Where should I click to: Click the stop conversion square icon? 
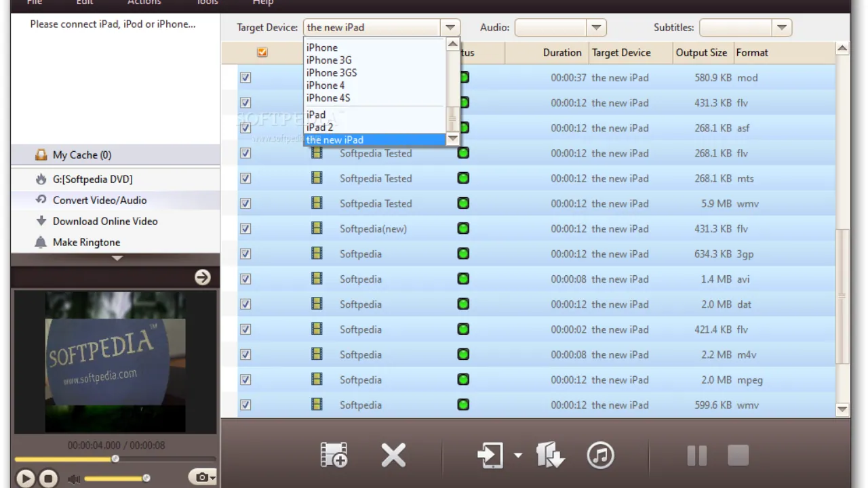coord(738,455)
